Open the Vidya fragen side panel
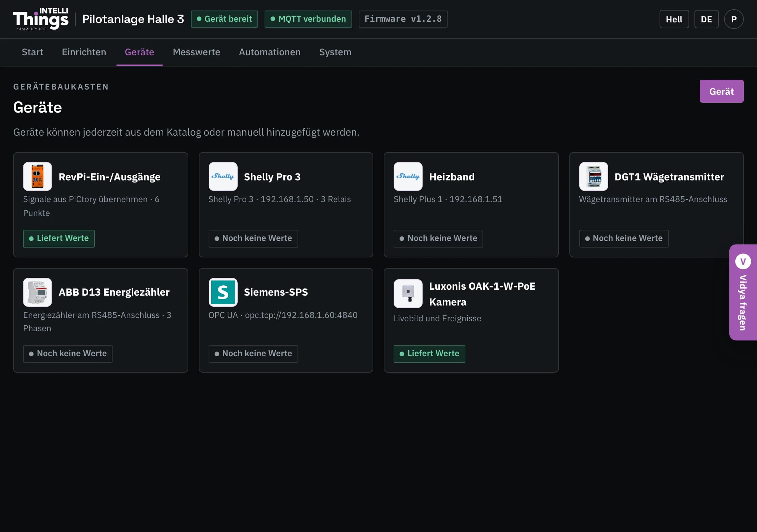Screen dimensions: 757x532 (x=743, y=292)
